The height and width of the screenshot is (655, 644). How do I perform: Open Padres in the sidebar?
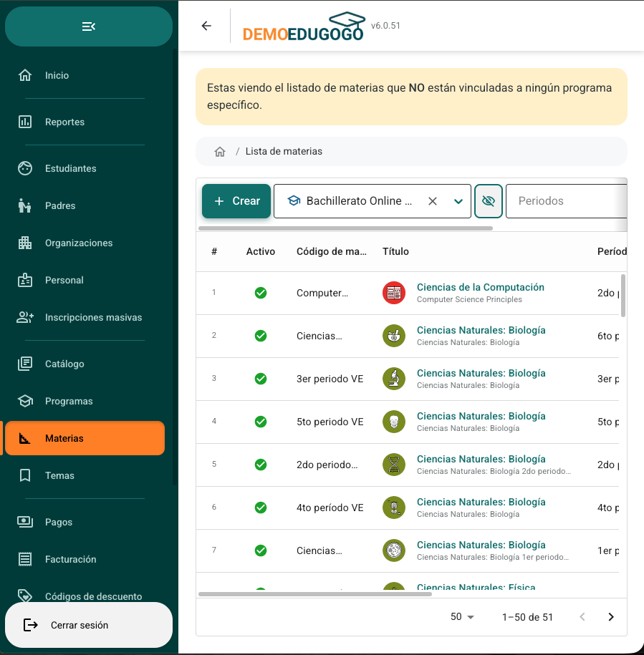[x=85, y=205]
